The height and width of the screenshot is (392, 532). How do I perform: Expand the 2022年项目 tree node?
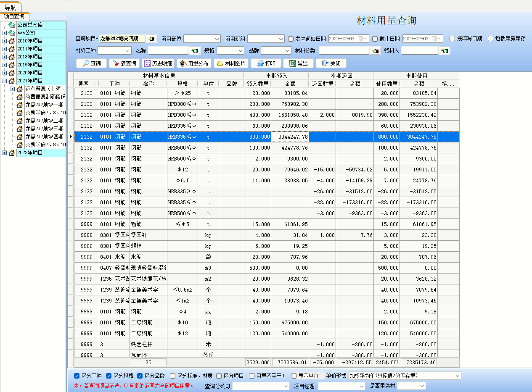pyautogui.click(x=4, y=153)
